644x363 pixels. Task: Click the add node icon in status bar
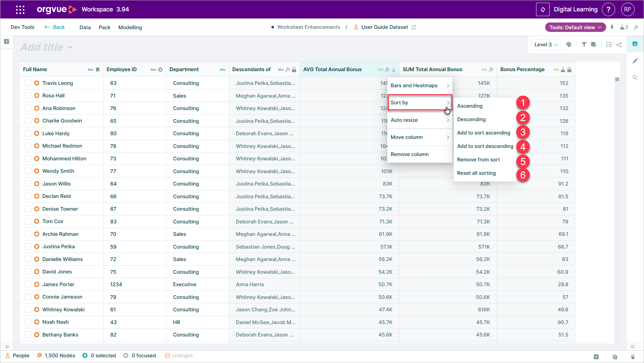point(596,357)
